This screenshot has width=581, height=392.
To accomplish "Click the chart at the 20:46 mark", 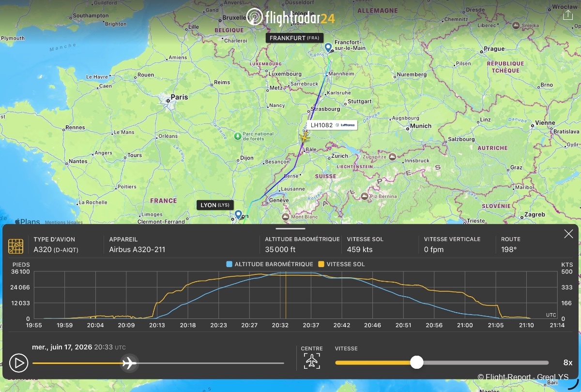I will tap(372, 295).
